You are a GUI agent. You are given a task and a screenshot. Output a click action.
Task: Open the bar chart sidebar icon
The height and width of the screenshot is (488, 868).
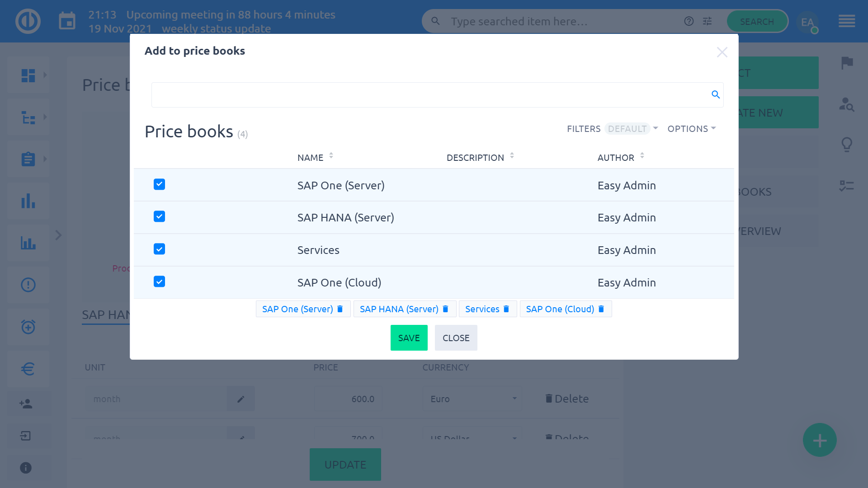tap(28, 201)
